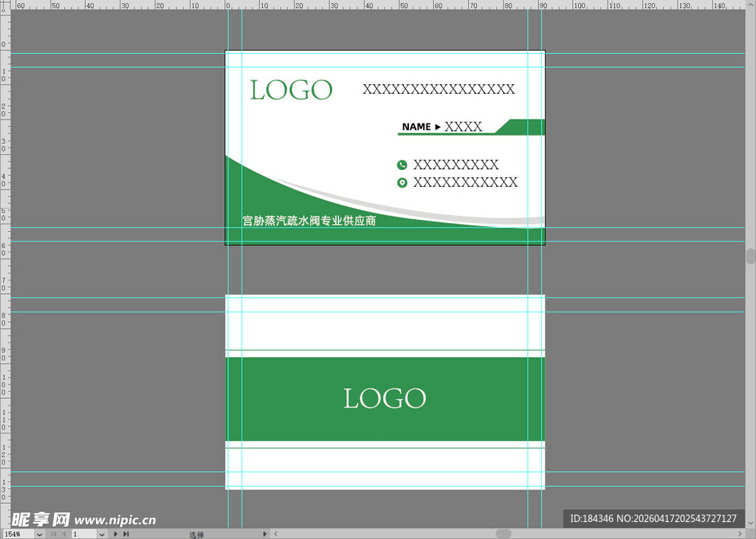756x539 pixels.
Task: Select the white LOGO text on back card
Action: (x=385, y=399)
